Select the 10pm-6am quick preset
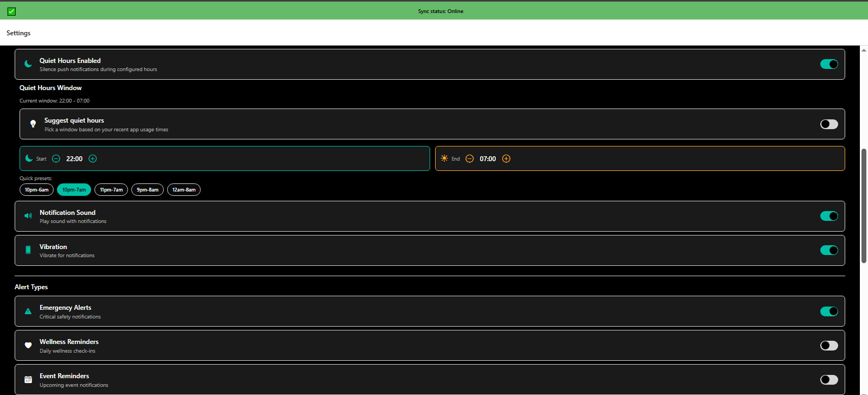This screenshot has width=868, height=395. click(36, 190)
